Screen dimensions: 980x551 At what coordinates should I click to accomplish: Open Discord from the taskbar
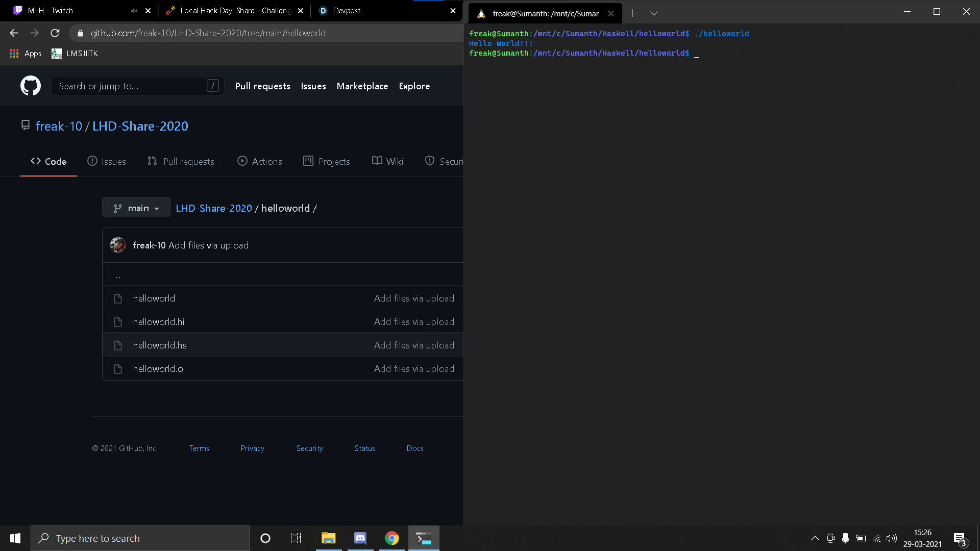pyautogui.click(x=360, y=538)
